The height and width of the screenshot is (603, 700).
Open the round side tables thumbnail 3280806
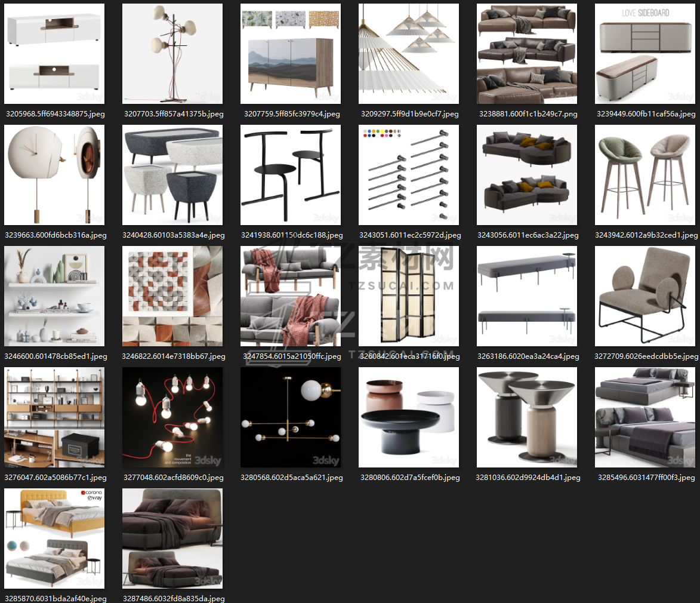point(409,417)
